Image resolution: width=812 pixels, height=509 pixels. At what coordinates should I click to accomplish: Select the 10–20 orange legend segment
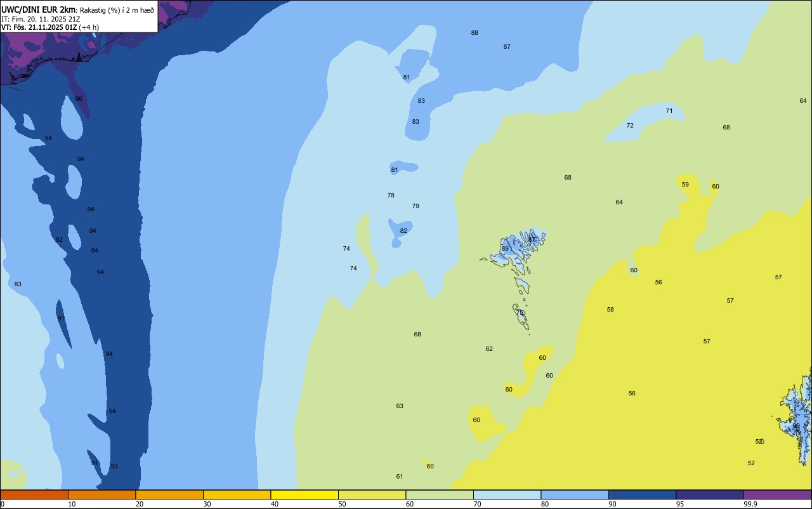101,494
